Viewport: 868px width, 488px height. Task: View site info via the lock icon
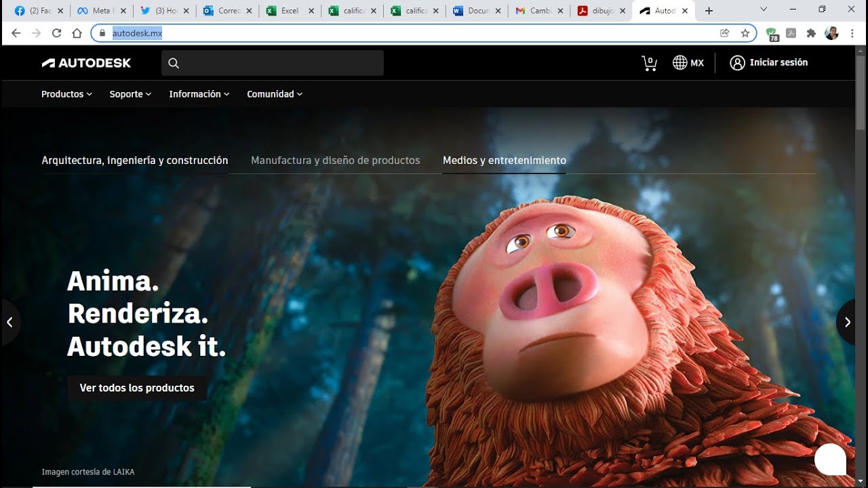point(102,33)
